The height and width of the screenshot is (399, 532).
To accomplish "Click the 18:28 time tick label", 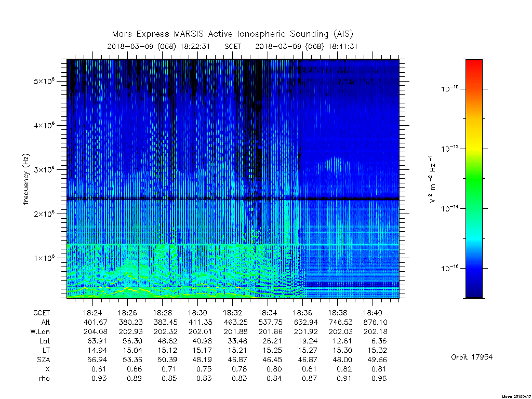I will 163,313.
